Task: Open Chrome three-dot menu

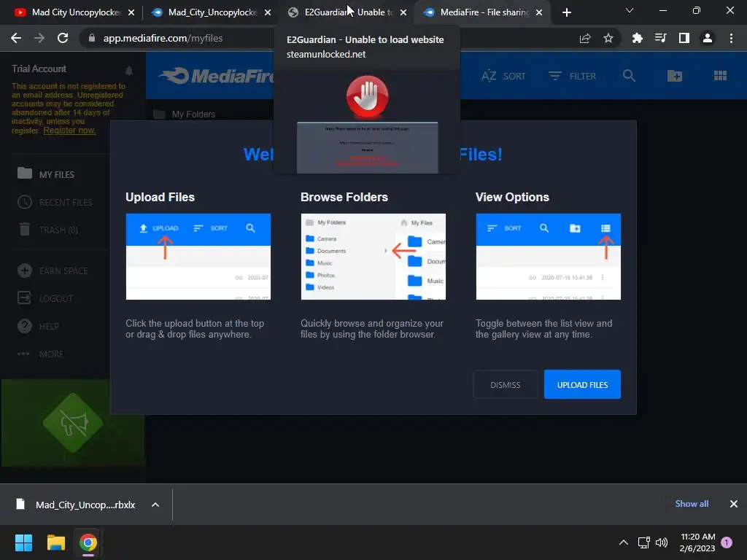Action: click(x=731, y=38)
